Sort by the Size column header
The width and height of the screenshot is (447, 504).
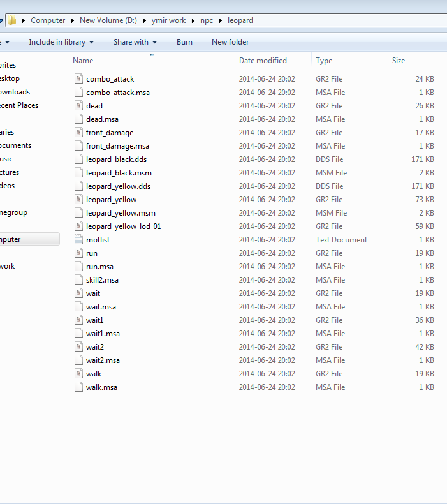click(x=399, y=61)
